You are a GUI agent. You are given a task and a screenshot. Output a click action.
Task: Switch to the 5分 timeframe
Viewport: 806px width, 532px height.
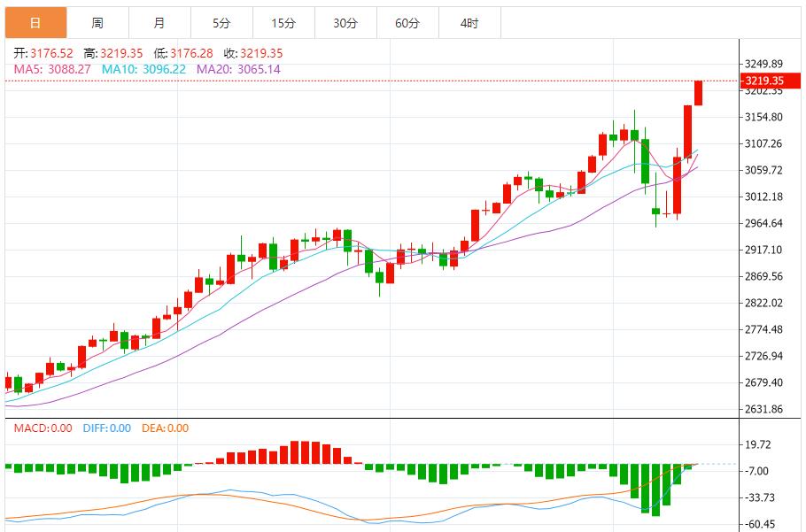[x=221, y=23]
